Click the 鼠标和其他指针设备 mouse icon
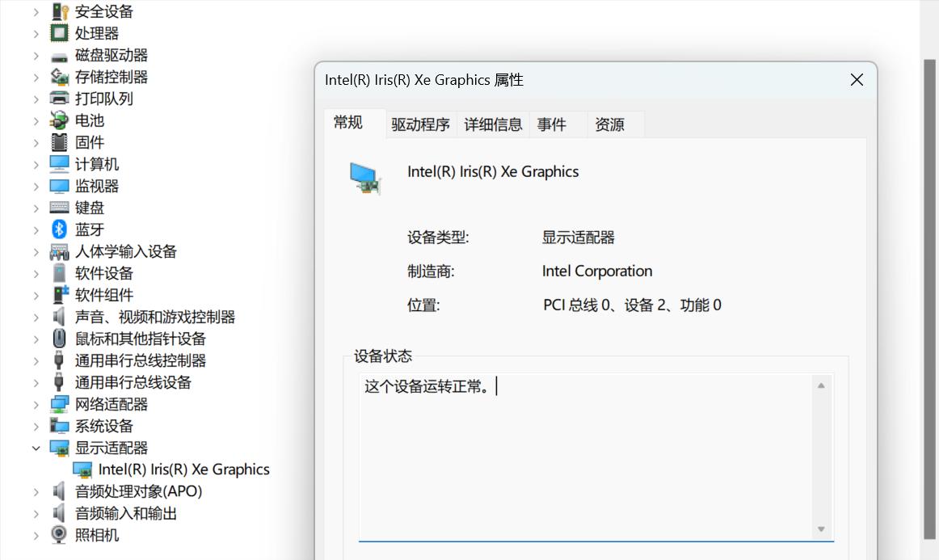 (59, 339)
